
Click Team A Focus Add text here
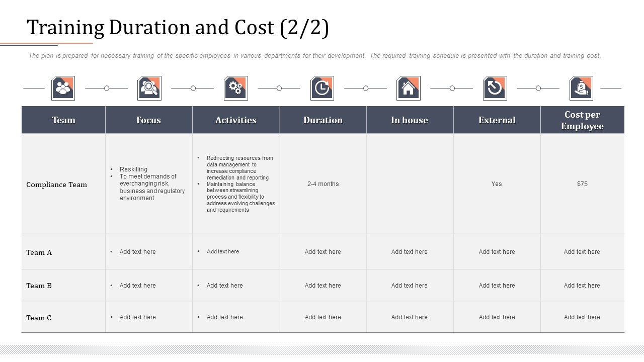coord(138,252)
